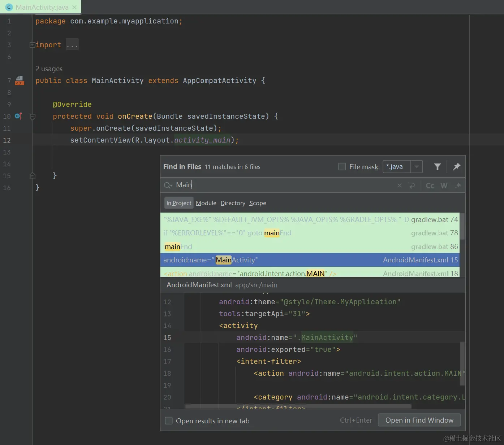Screen dimensions: 504x445
Task: Click the AppCompatActivity class name
Action: (220, 80)
